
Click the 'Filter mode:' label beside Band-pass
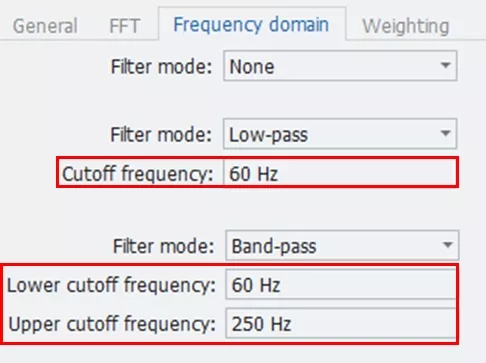tap(163, 246)
